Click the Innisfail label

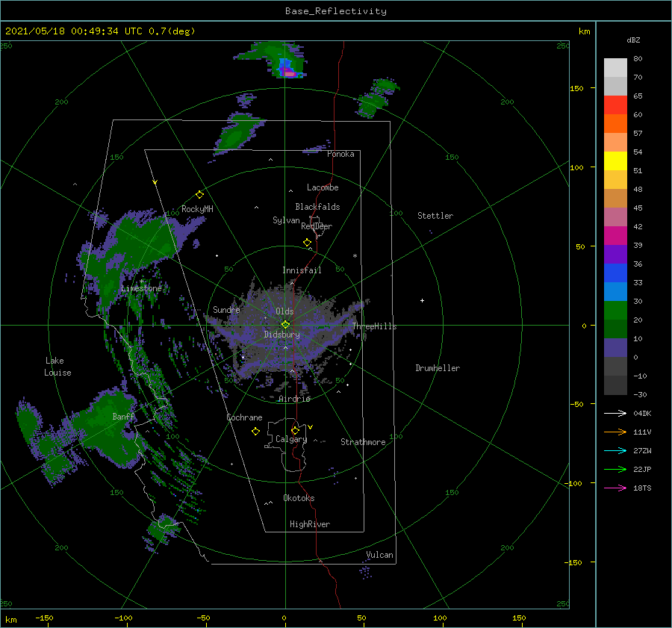(302, 270)
